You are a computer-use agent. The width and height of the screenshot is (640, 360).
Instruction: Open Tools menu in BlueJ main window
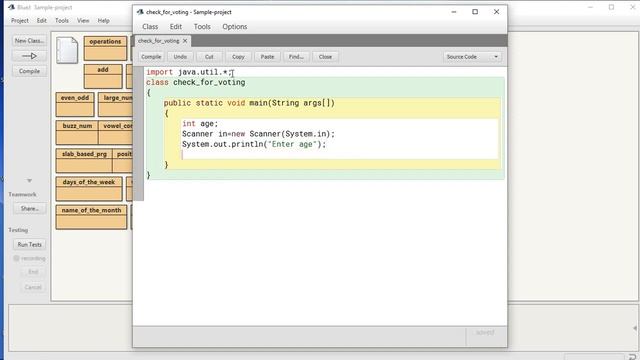(62, 20)
